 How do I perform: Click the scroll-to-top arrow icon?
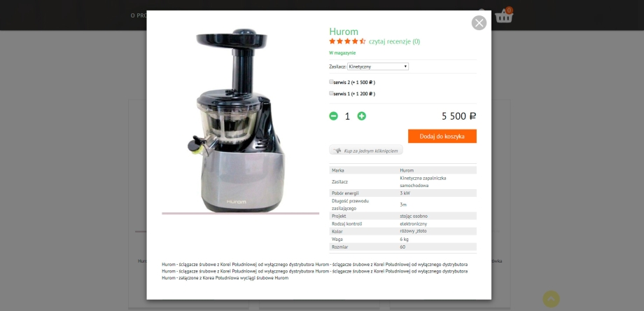click(x=551, y=299)
